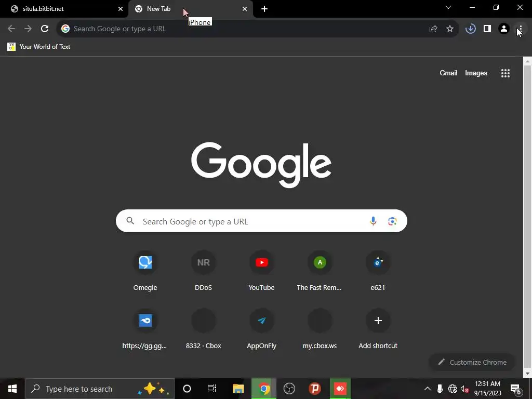The image size is (532, 399).
Task: Open the e621 shortcut
Action: 378,271
